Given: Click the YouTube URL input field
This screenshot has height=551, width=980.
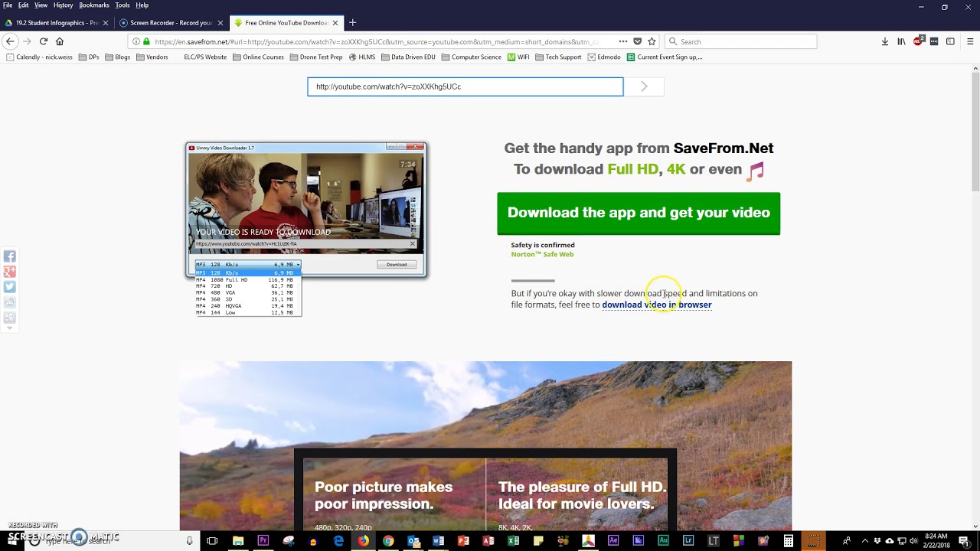Looking at the screenshot, I should pos(465,86).
